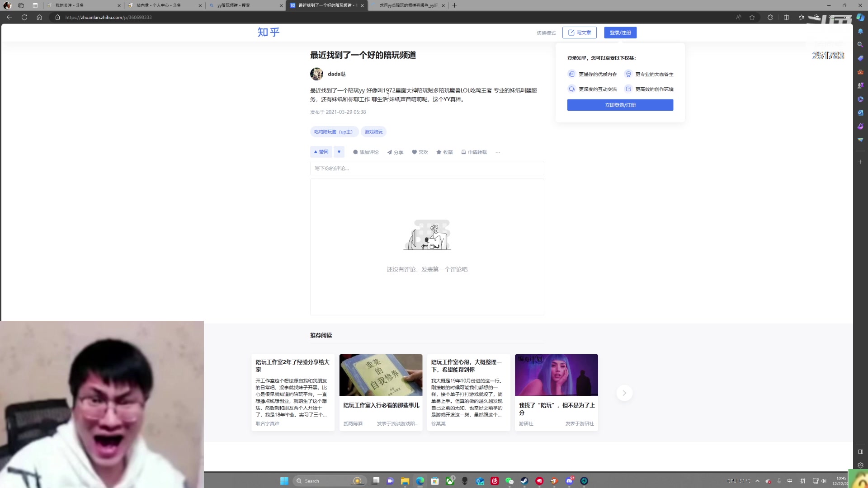The width and height of the screenshot is (868, 488).
Task: Select the 写文章 pencil icon
Action: pyautogui.click(x=571, y=32)
